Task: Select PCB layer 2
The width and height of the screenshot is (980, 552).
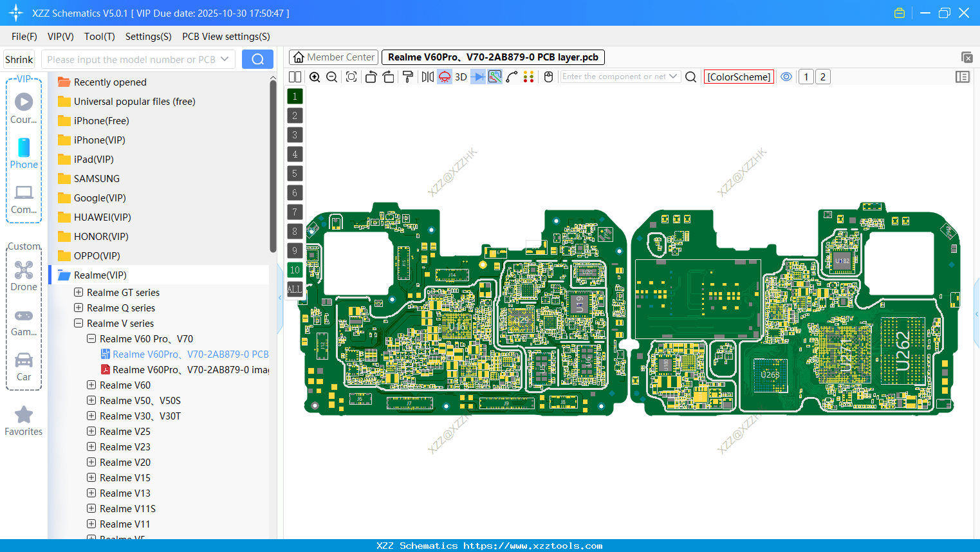Action: [295, 116]
